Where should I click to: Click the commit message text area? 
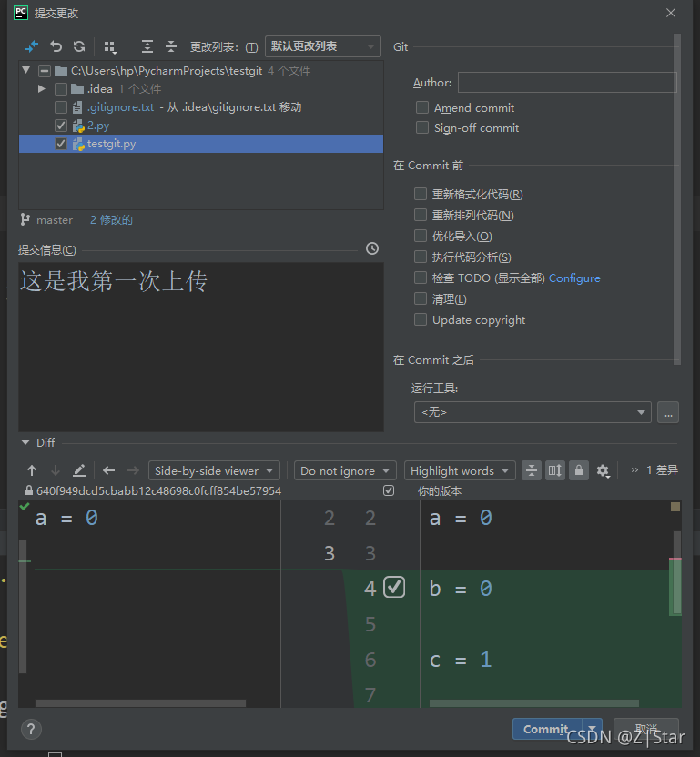(x=201, y=347)
